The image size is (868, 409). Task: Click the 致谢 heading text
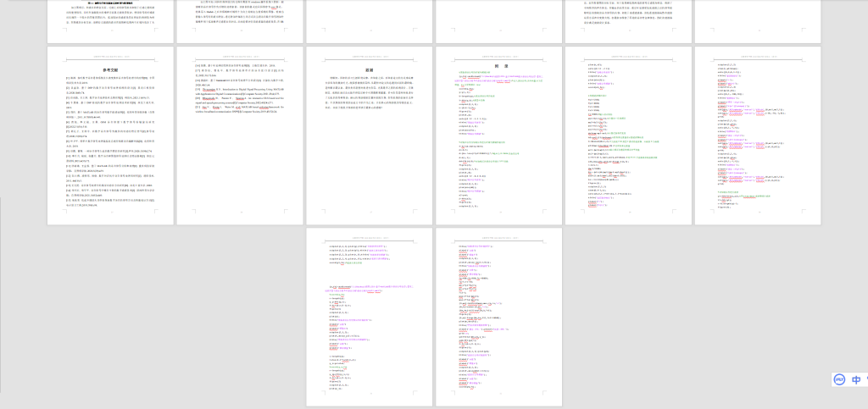point(370,69)
